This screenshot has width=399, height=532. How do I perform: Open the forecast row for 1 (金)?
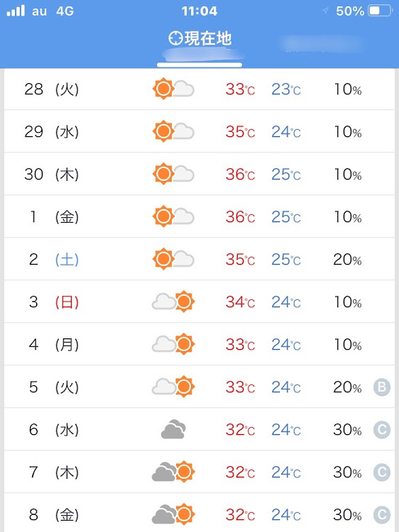(199, 217)
